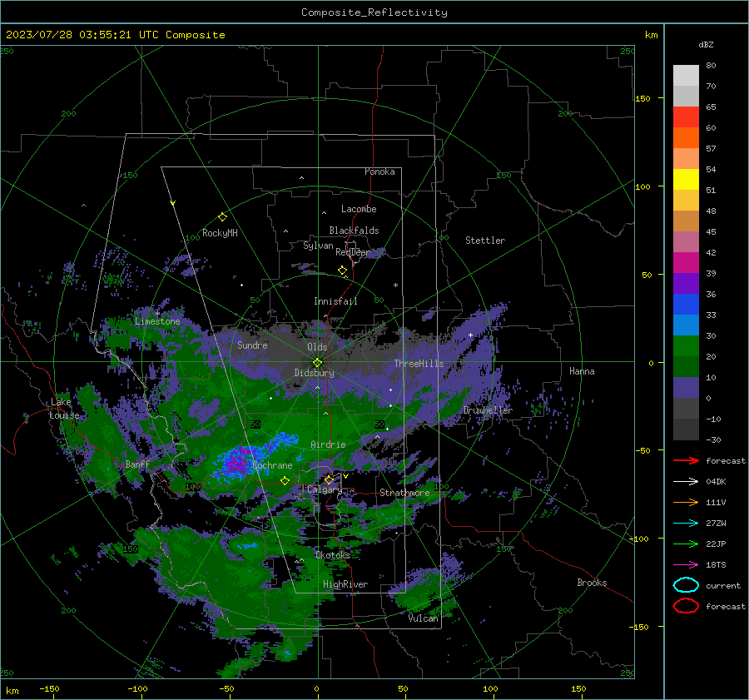Select the RedDeer city label
Screen dimensions: 749x700
point(353,252)
